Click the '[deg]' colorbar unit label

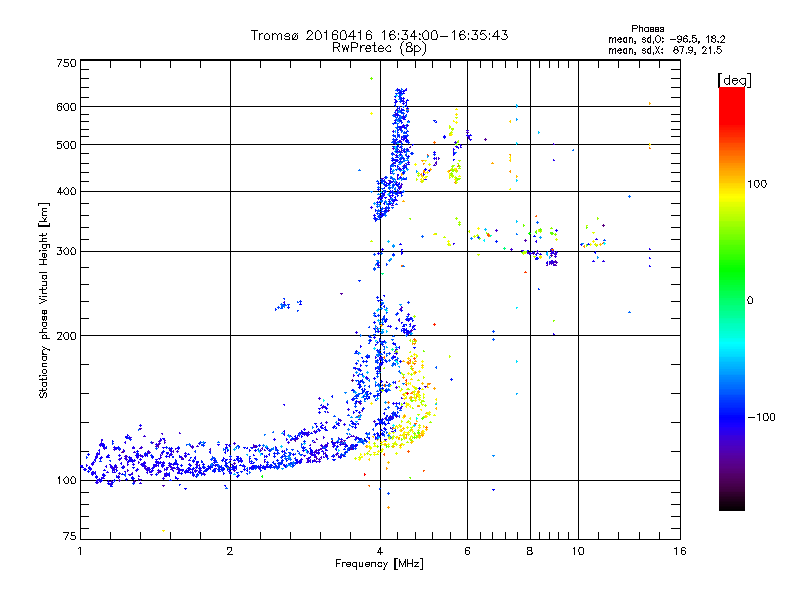pyautogui.click(x=734, y=80)
